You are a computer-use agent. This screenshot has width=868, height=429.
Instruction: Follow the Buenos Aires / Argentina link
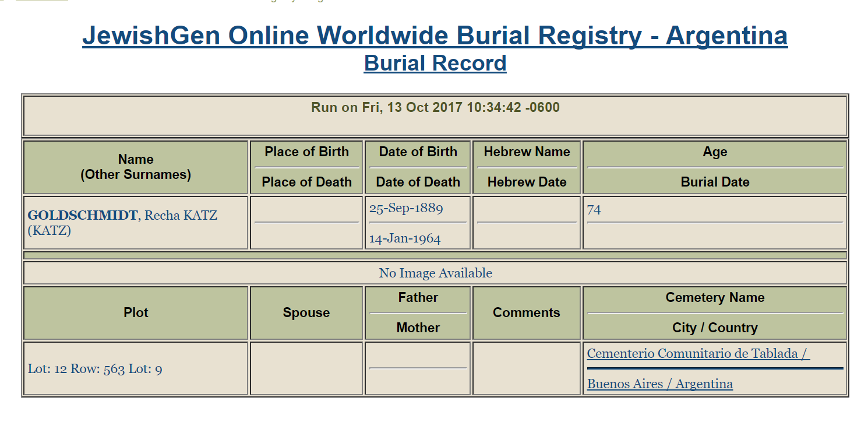tap(659, 384)
